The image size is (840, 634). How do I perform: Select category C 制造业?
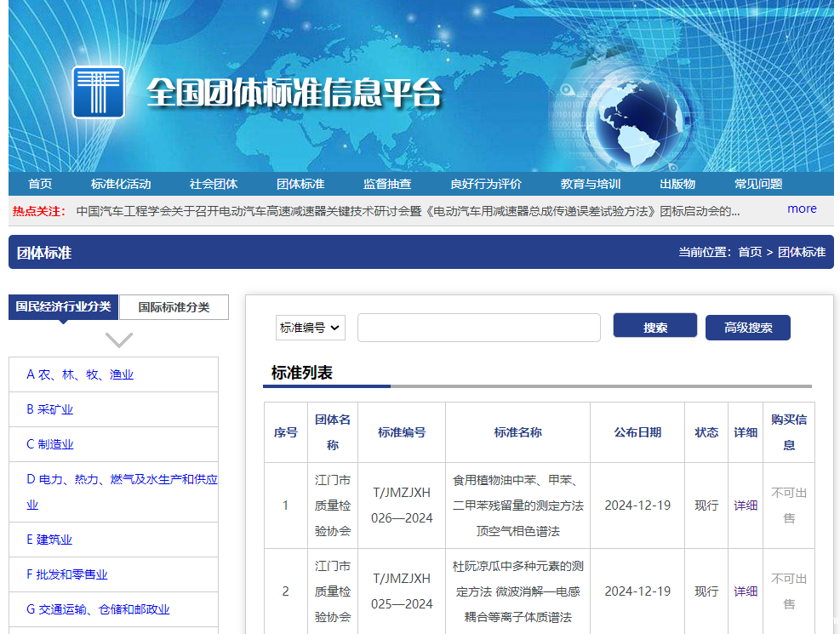[50, 444]
